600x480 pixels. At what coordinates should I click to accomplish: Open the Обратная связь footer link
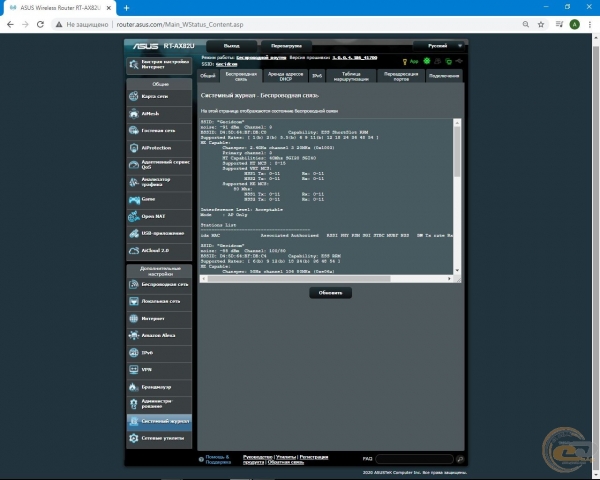285,462
